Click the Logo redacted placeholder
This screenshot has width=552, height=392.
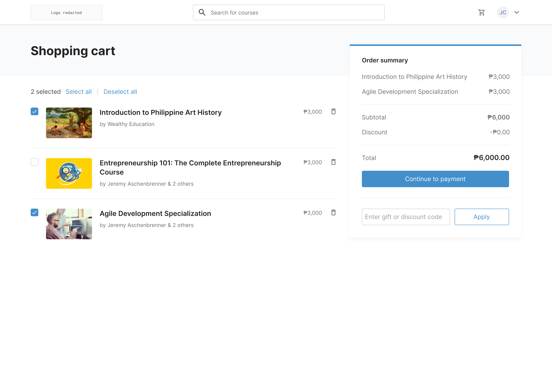[66, 12]
